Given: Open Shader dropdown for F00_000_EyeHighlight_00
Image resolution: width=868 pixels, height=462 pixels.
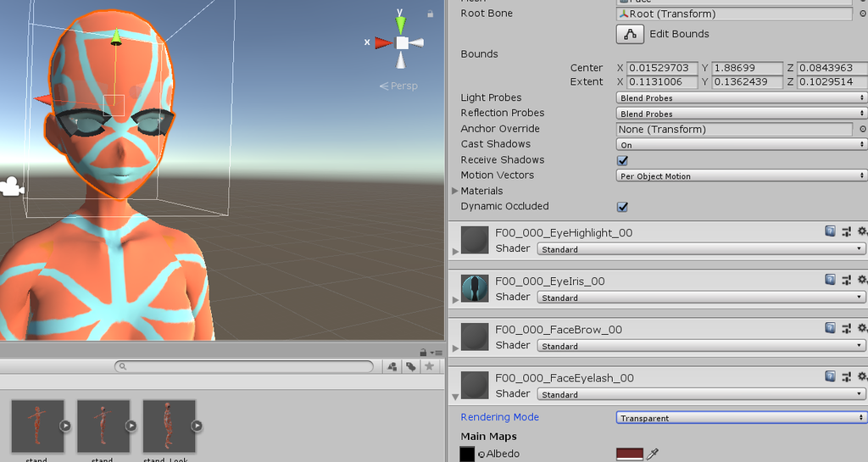Looking at the screenshot, I should coord(701,249).
